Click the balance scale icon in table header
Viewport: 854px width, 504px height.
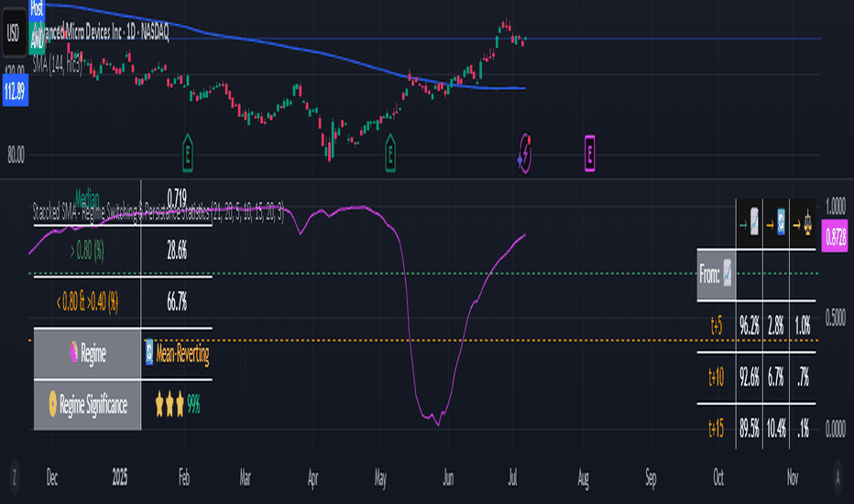tap(807, 223)
